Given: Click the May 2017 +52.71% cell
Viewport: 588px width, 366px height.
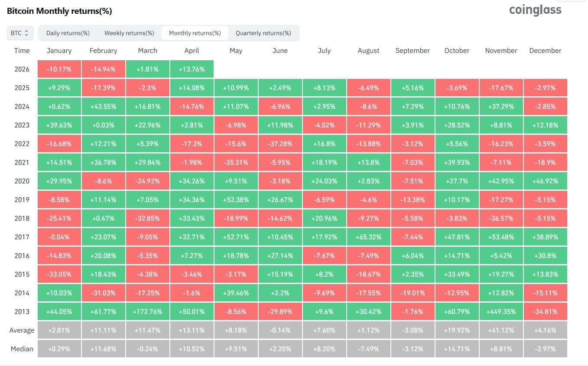Looking at the screenshot, I should pos(236,237).
